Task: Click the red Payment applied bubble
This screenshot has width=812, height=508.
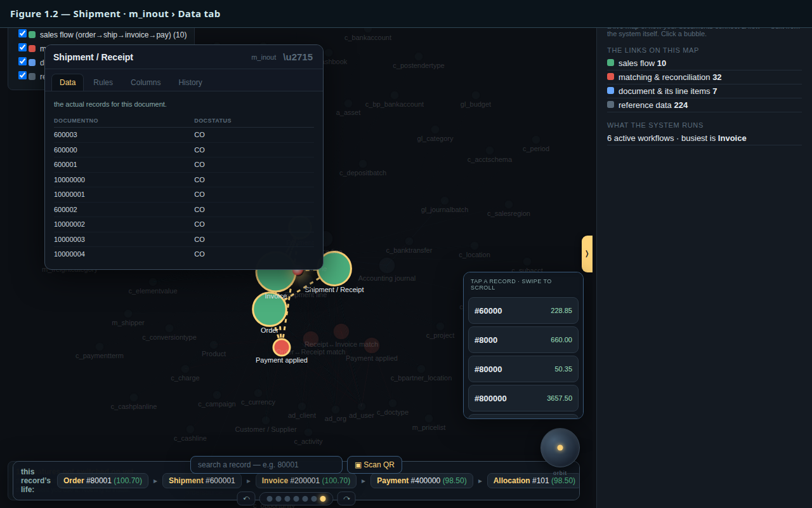Action: (x=282, y=347)
